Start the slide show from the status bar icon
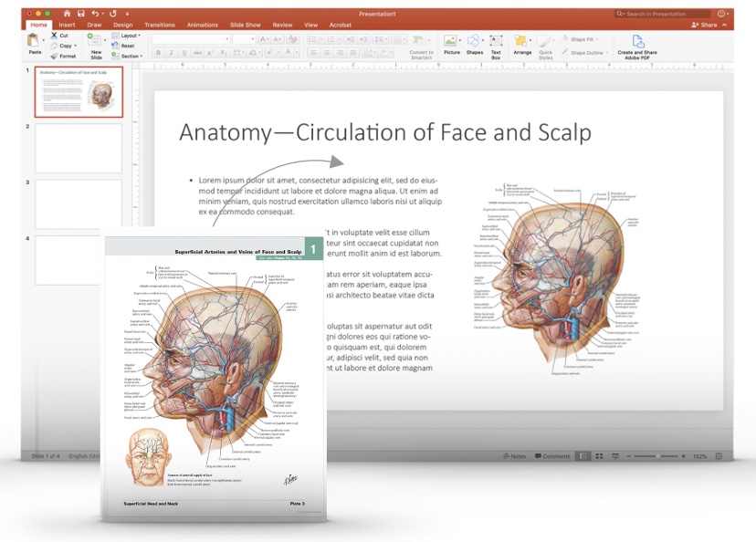Image resolution: width=756 pixels, height=542 pixels. coord(615,455)
